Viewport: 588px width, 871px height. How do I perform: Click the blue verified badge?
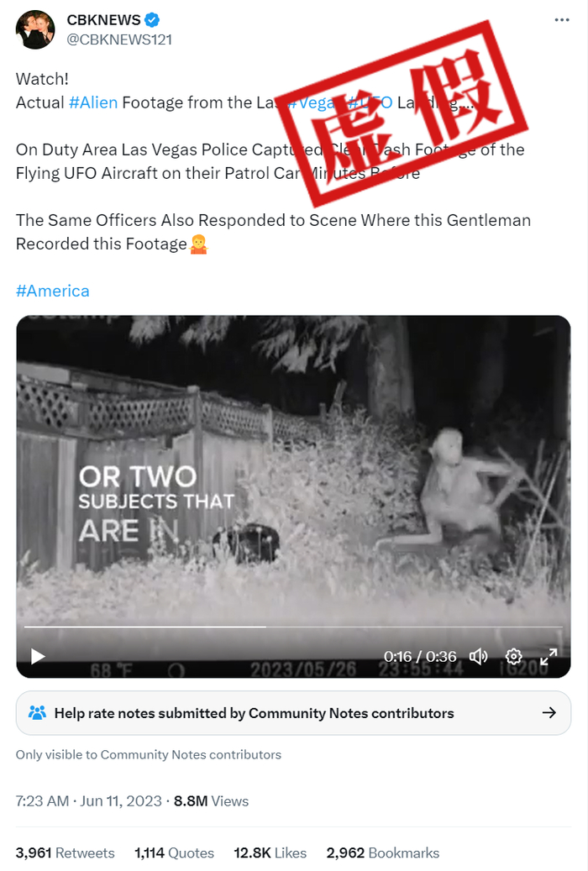pos(153,20)
